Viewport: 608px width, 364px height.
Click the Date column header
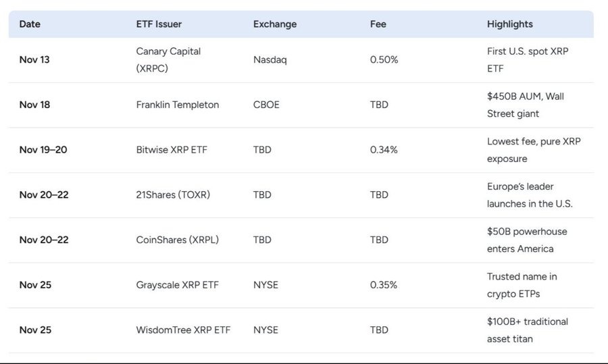tap(30, 24)
